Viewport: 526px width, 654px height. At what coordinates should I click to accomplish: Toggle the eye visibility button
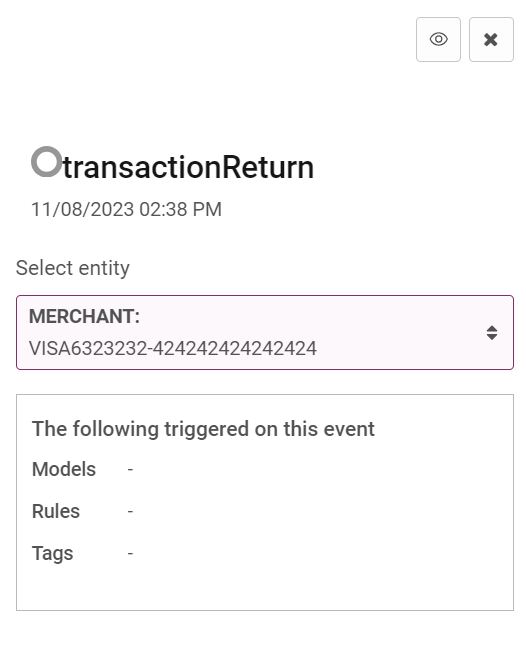pyautogui.click(x=438, y=40)
